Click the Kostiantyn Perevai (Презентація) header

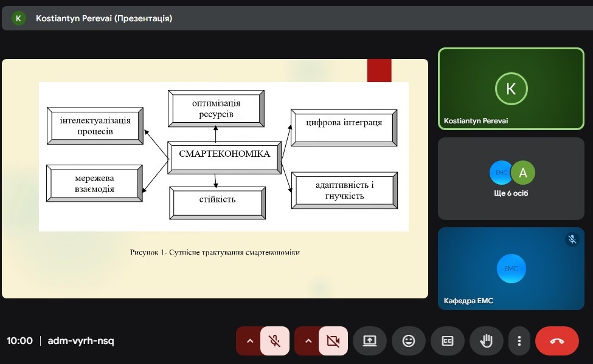point(104,18)
